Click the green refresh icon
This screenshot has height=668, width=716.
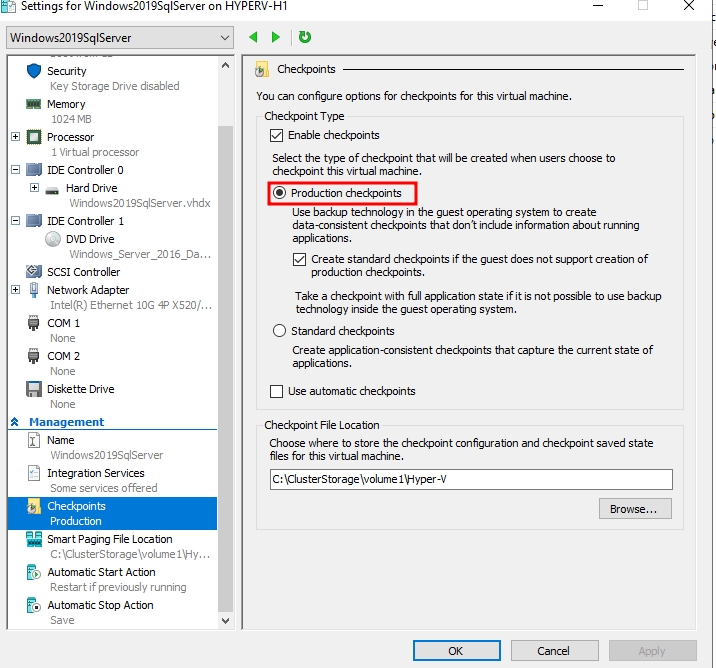point(304,38)
